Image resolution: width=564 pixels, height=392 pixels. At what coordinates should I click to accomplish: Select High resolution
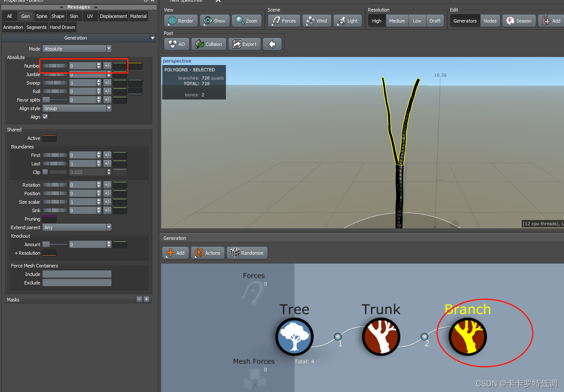tap(377, 20)
